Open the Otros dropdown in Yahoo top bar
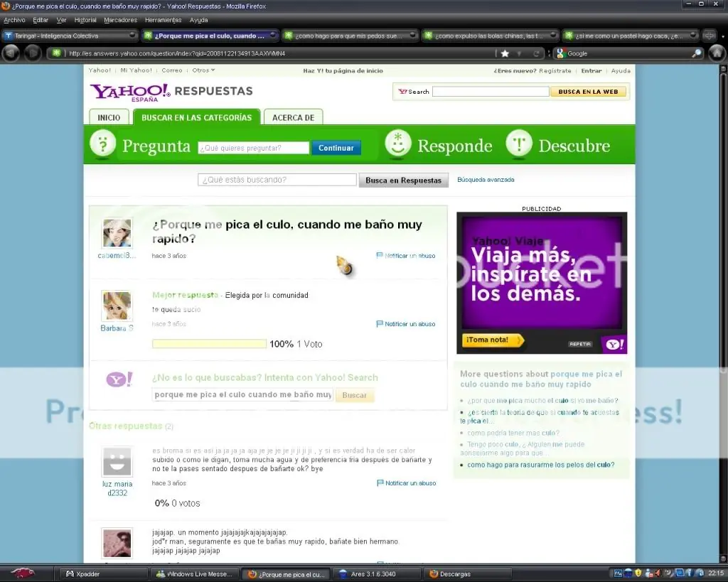Image resolution: width=728 pixels, height=582 pixels. click(203, 70)
